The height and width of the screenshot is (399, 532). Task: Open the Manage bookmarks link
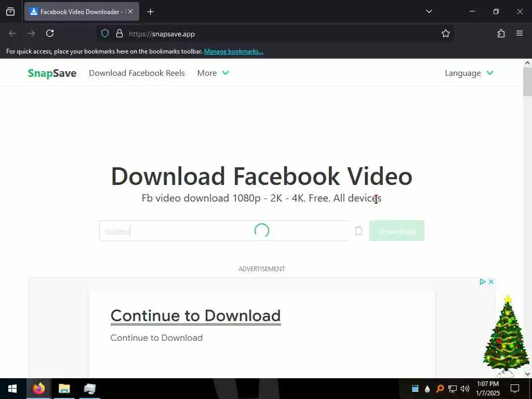point(233,51)
